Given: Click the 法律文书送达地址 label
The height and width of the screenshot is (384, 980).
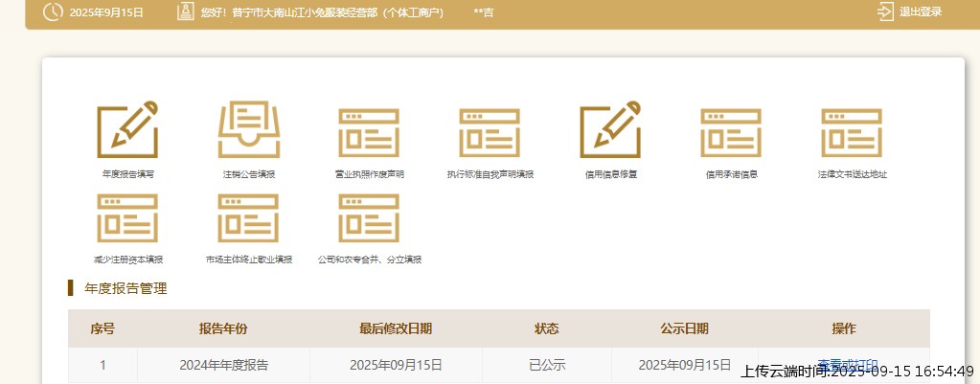Looking at the screenshot, I should pyautogui.click(x=852, y=175).
